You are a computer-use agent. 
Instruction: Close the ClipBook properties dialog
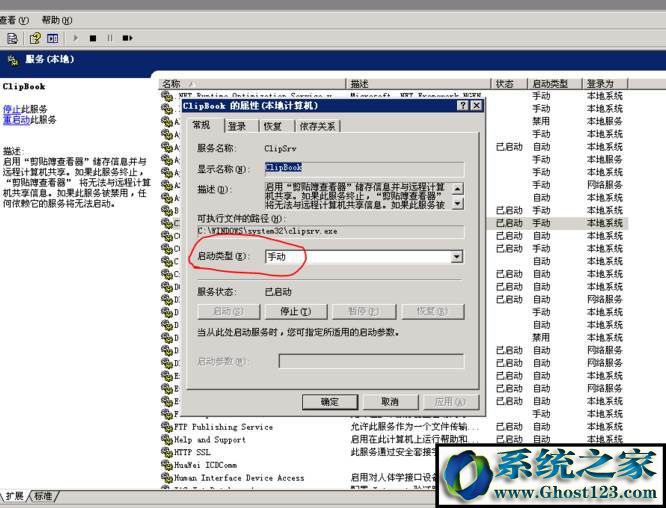tap(477, 105)
